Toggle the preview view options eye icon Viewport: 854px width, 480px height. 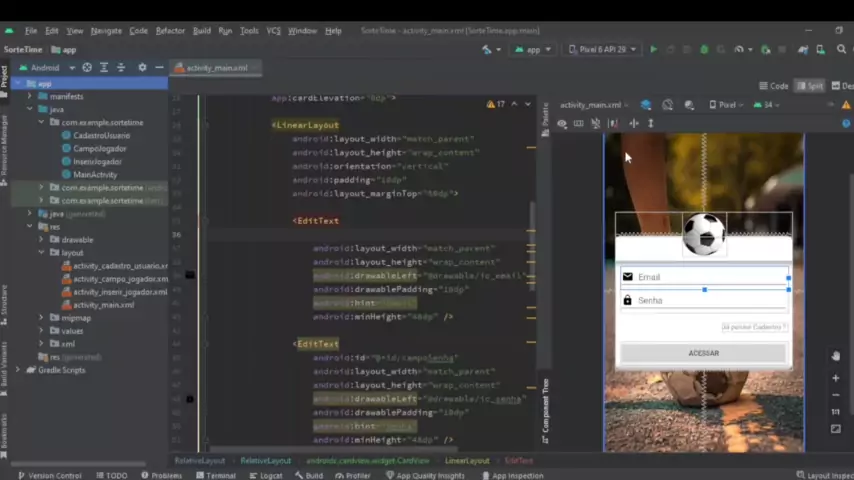click(x=562, y=123)
